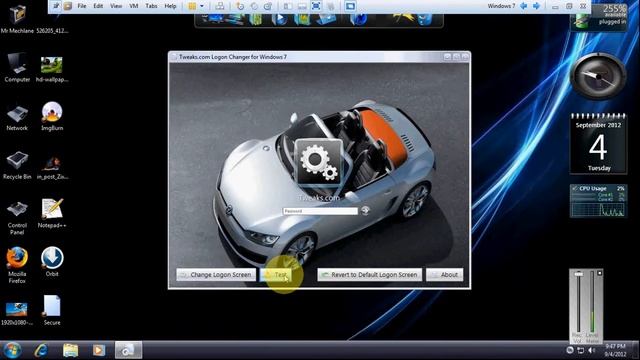640x360 pixels.
Task: Expand the power options dropdown arrow
Action: coord(202,6)
